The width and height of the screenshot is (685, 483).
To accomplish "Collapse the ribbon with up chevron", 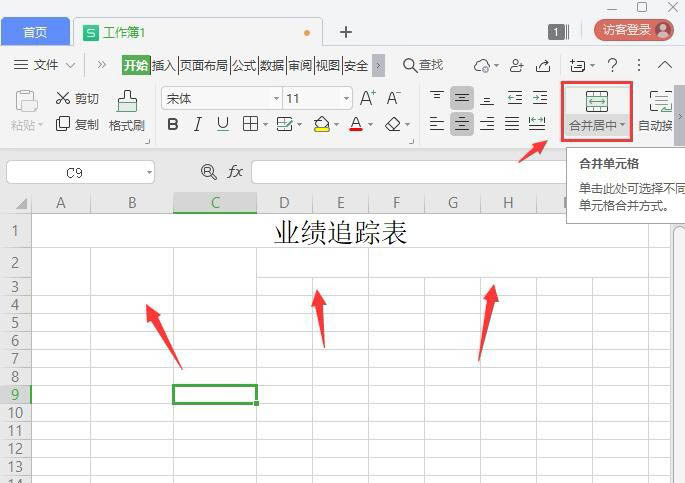I will pyautogui.click(x=664, y=65).
